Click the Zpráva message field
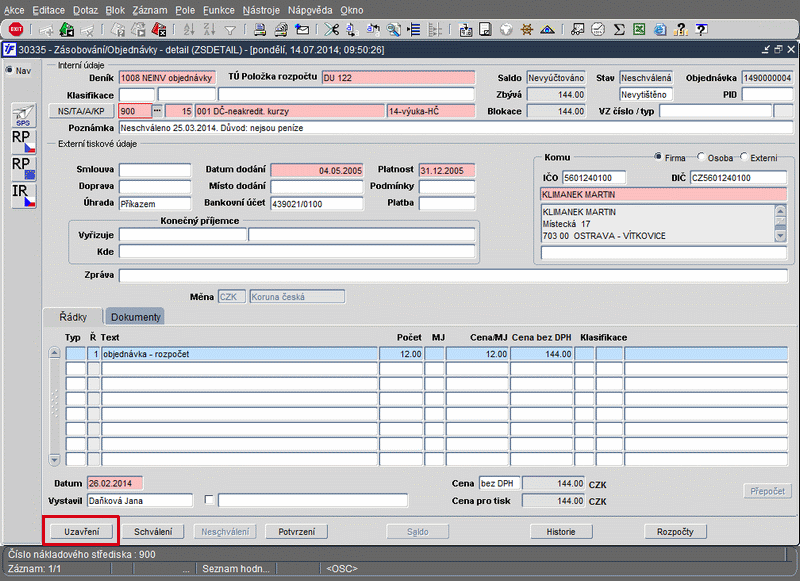Screen dimensions: 800x581 [453, 275]
